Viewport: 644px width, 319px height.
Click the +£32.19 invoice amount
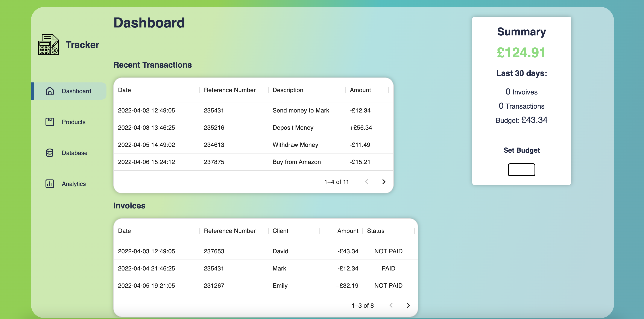pos(347,286)
